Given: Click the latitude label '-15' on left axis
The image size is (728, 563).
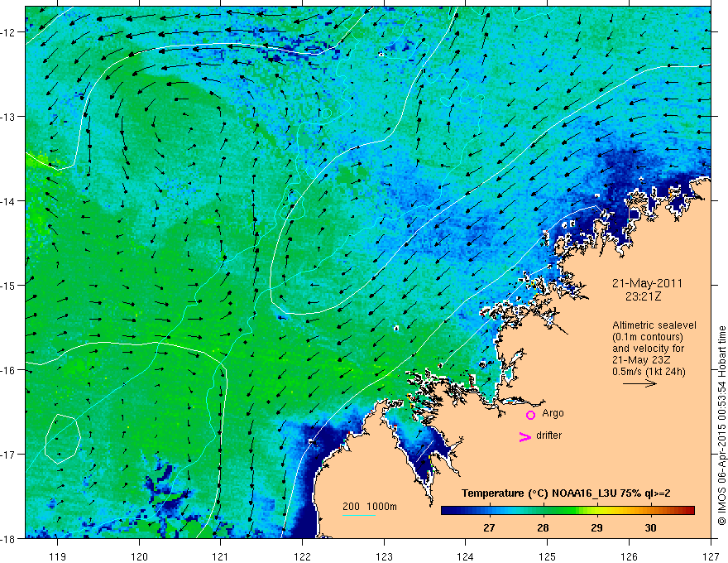Looking at the screenshot, I should pos(9,286).
